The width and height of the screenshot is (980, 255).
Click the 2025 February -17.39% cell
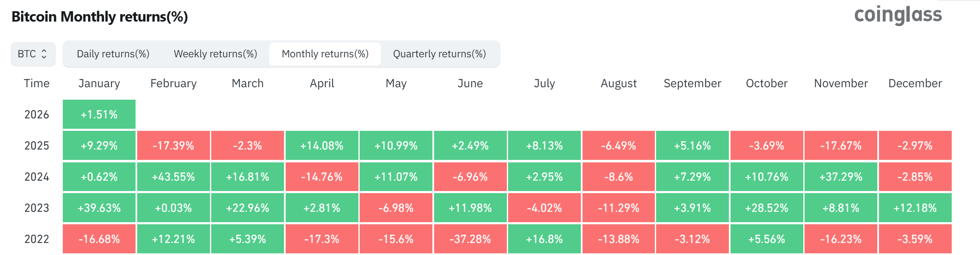click(x=173, y=145)
